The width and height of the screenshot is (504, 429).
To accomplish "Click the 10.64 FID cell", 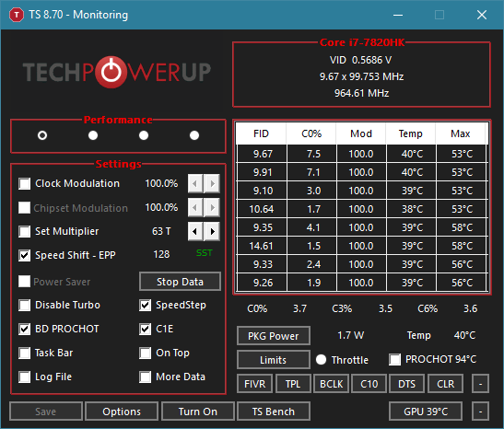I will pos(262,209).
